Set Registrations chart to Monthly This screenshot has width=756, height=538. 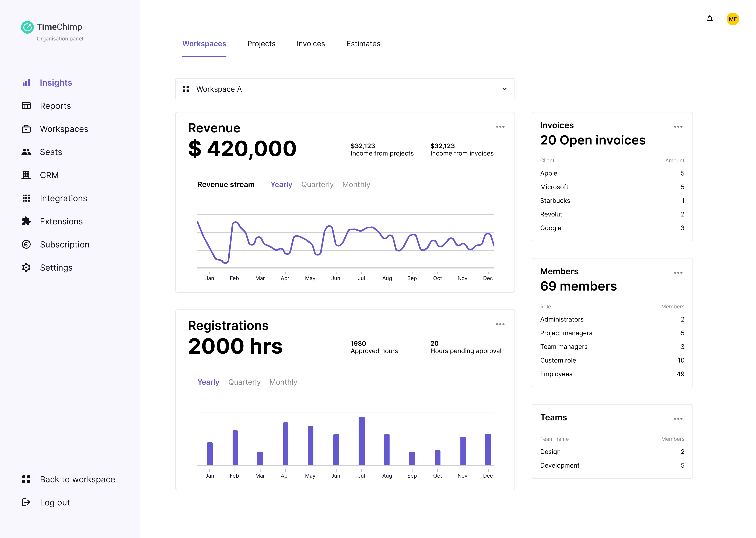(283, 382)
